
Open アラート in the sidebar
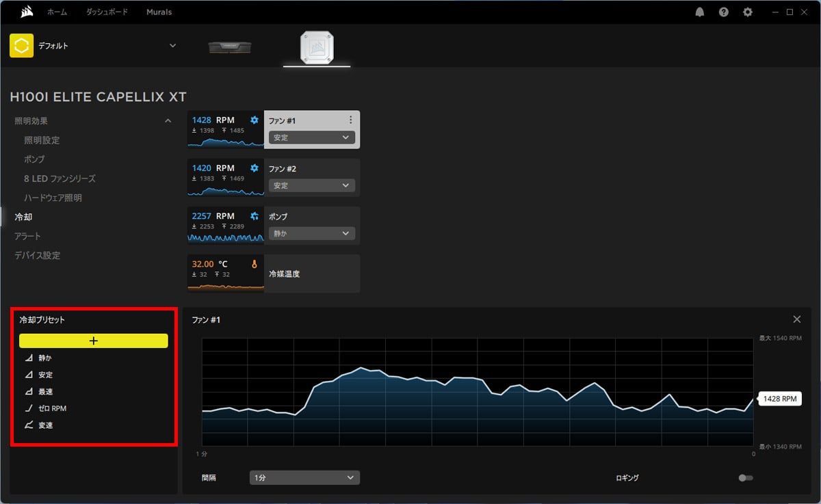pyautogui.click(x=28, y=236)
